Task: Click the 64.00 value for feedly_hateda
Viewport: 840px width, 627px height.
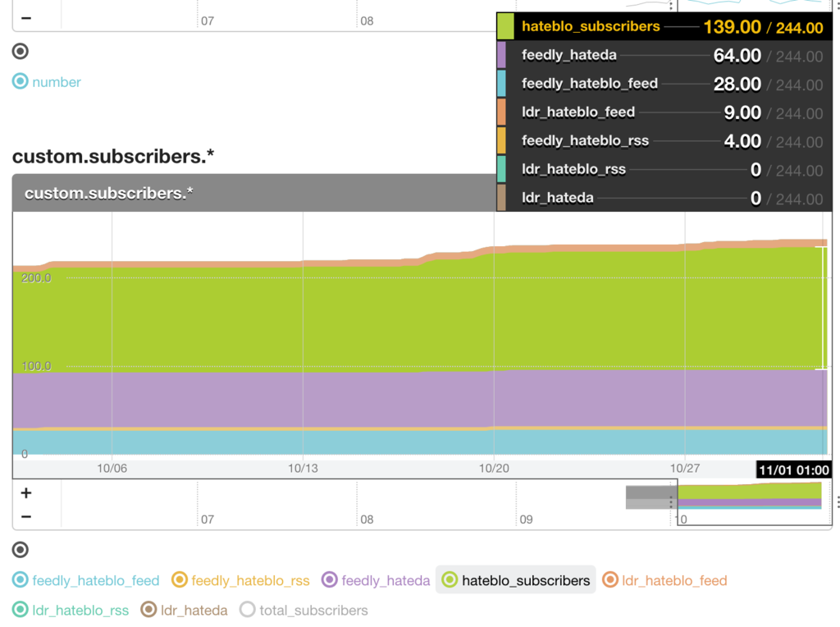Action: point(737,55)
